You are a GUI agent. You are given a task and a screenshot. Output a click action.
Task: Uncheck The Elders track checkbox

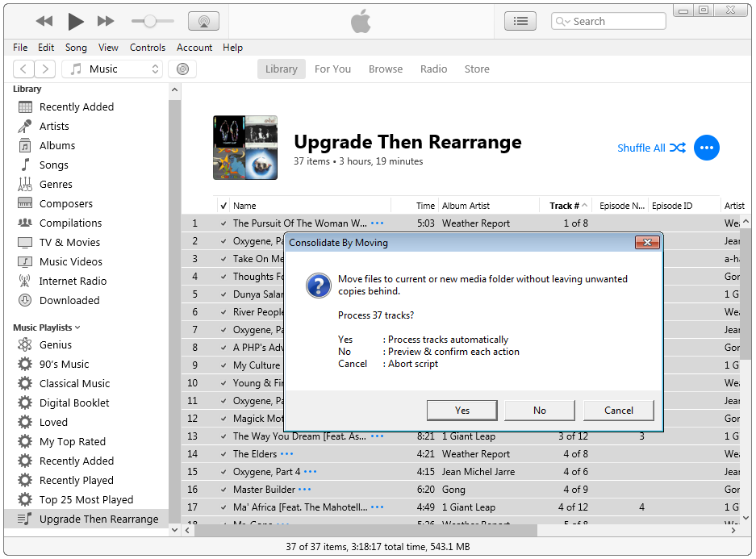pos(223,454)
